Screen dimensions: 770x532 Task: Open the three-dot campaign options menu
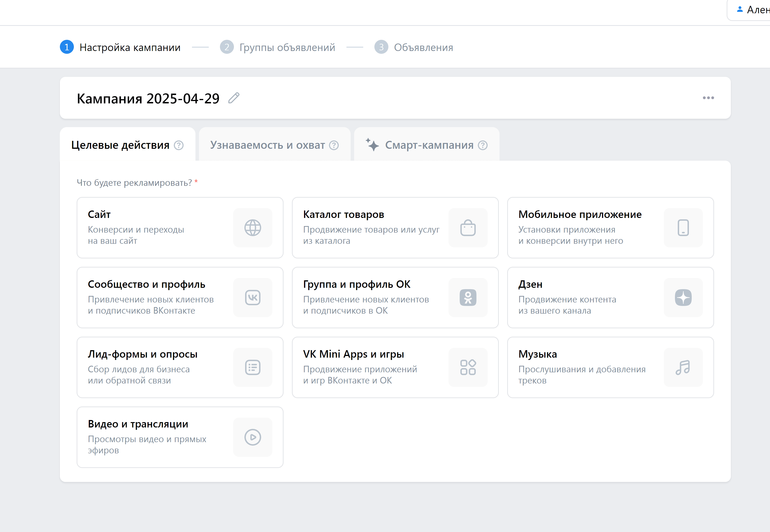coord(708,98)
